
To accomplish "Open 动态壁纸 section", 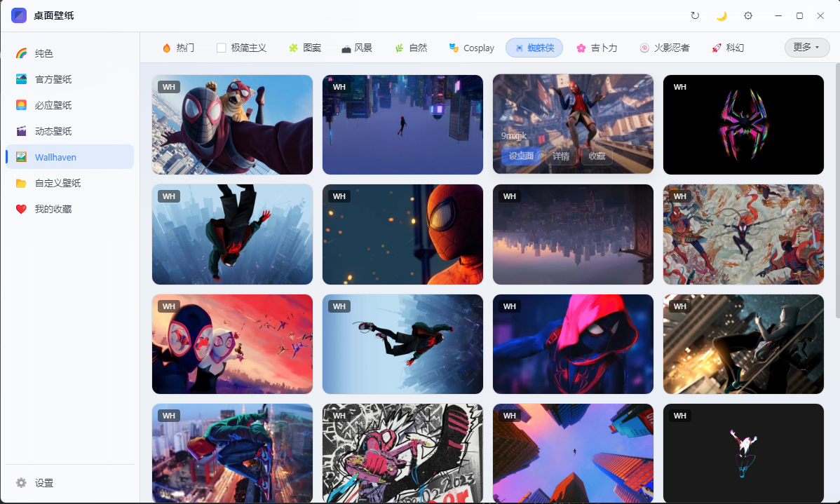I will [53, 131].
